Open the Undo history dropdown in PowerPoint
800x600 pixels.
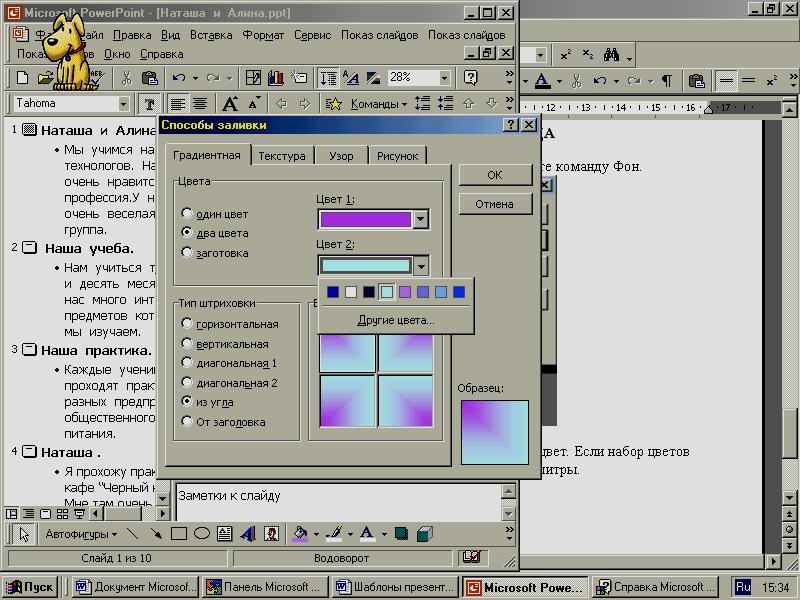(195, 79)
